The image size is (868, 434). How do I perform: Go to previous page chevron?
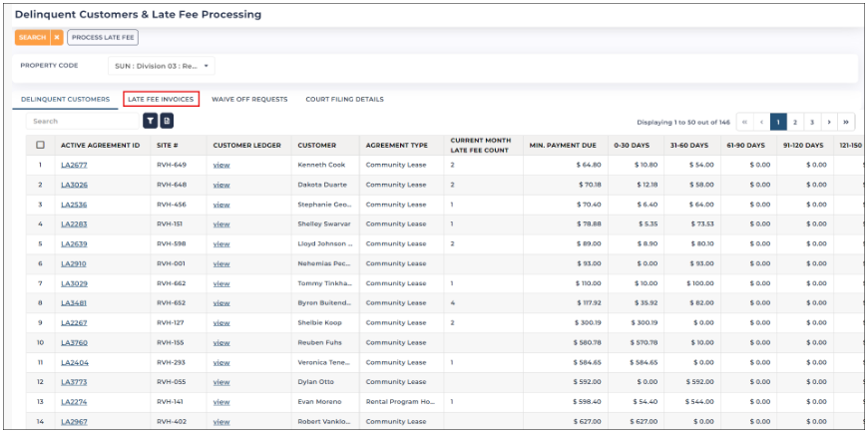762,122
